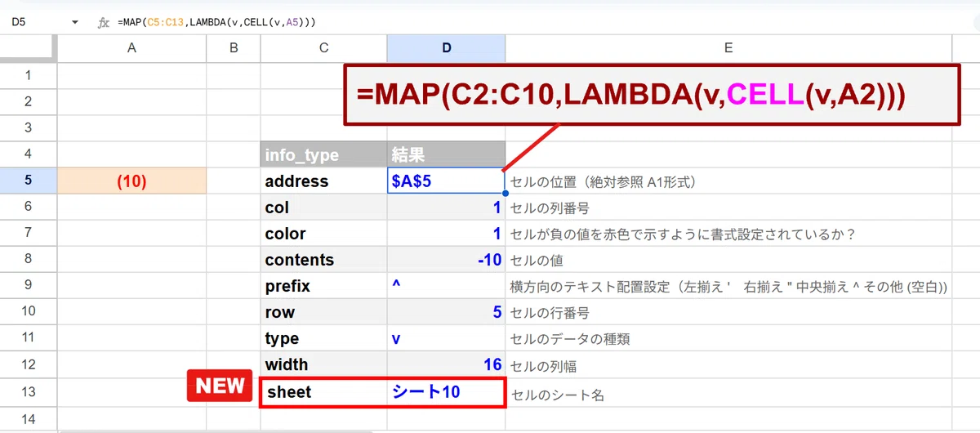The width and height of the screenshot is (980, 433).
Task: Click description セルのシート名
Action: (x=557, y=395)
